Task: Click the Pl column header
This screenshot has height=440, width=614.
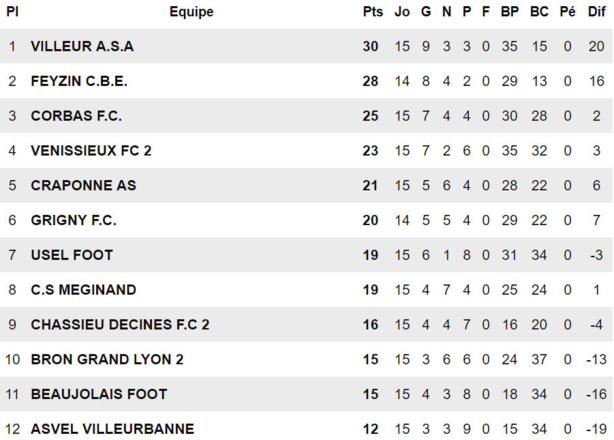Action: point(12,12)
